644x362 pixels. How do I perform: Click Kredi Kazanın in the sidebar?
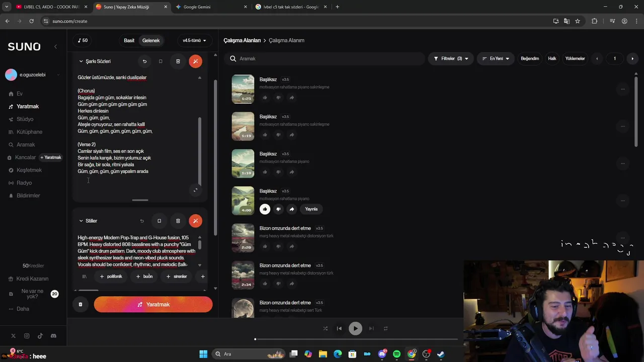pyautogui.click(x=29, y=279)
